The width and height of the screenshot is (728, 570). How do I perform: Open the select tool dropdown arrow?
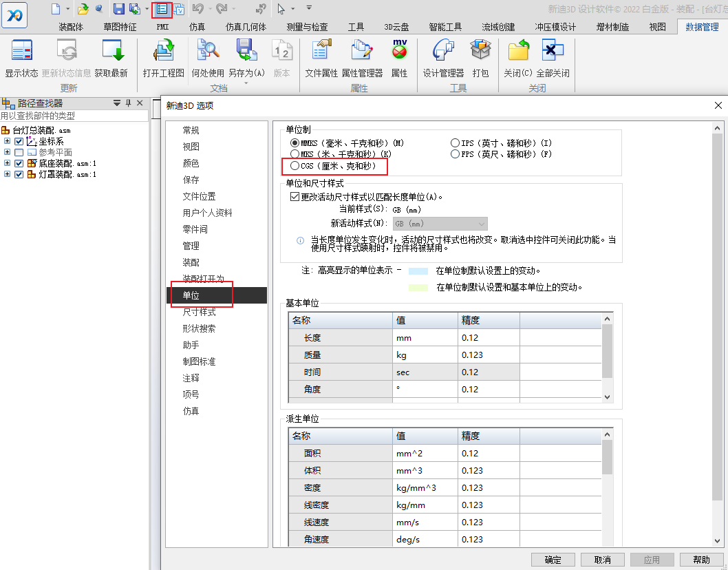[292, 9]
